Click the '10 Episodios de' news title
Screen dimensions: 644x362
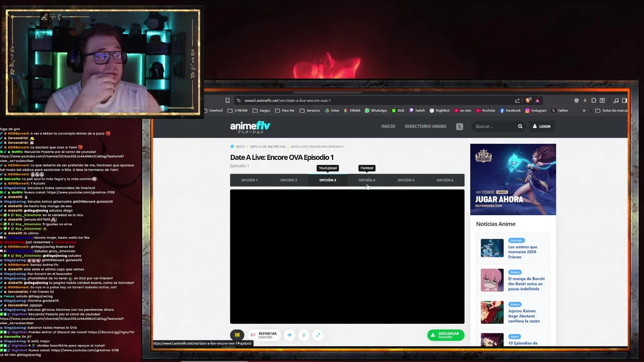click(x=523, y=343)
